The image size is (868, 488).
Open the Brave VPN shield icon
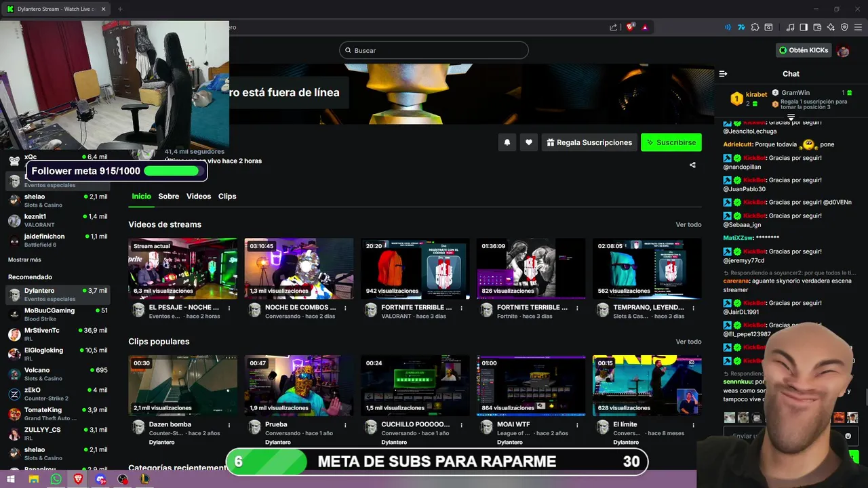844,27
